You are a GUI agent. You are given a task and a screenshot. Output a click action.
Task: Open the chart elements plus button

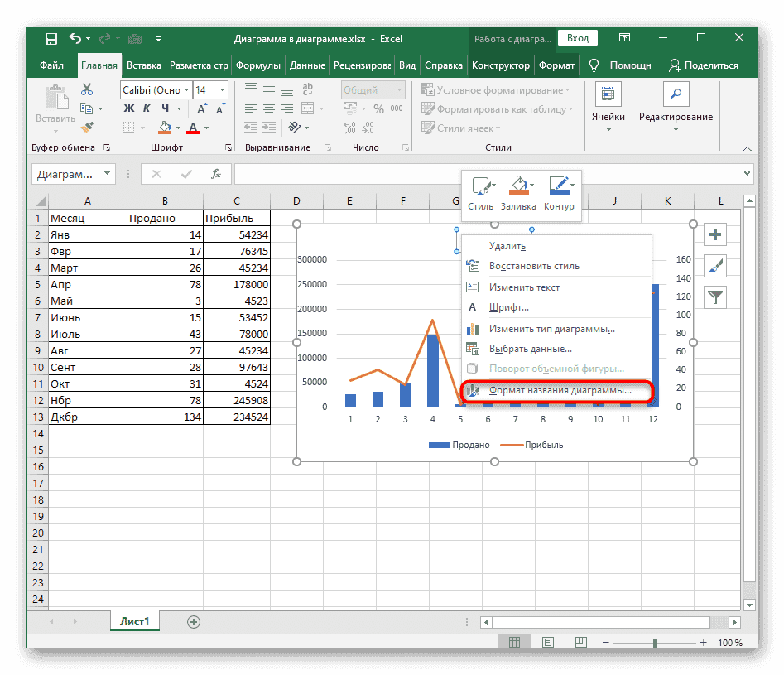(715, 235)
